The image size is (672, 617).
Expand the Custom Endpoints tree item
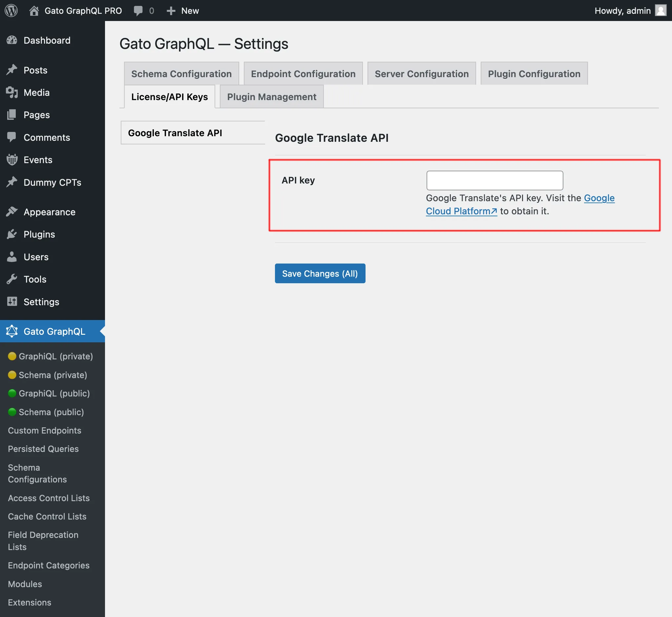(45, 430)
